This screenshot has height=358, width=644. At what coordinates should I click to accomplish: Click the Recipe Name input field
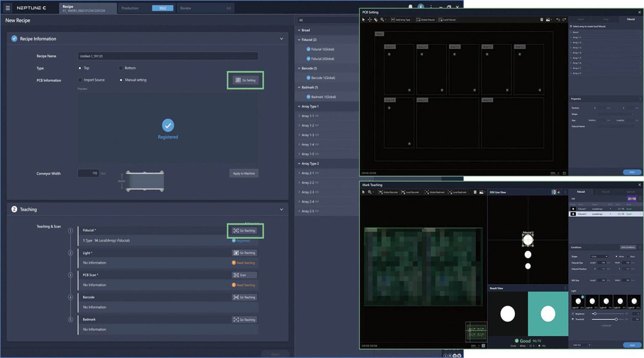pyautogui.click(x=168, y=56)
